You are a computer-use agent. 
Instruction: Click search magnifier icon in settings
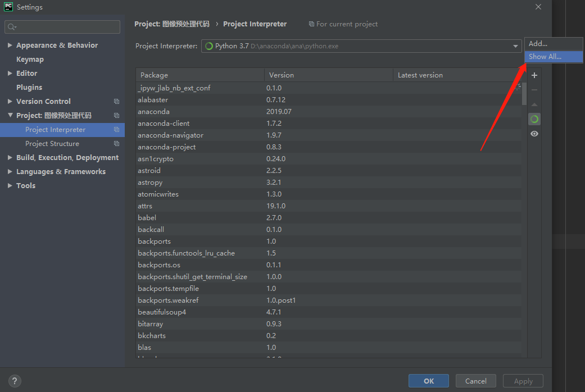12,27
